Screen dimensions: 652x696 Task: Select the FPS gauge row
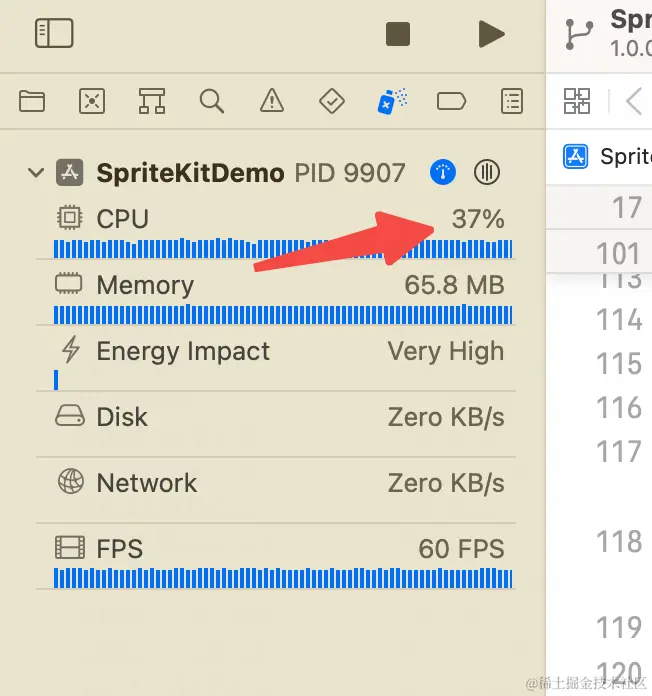[280, 549]
